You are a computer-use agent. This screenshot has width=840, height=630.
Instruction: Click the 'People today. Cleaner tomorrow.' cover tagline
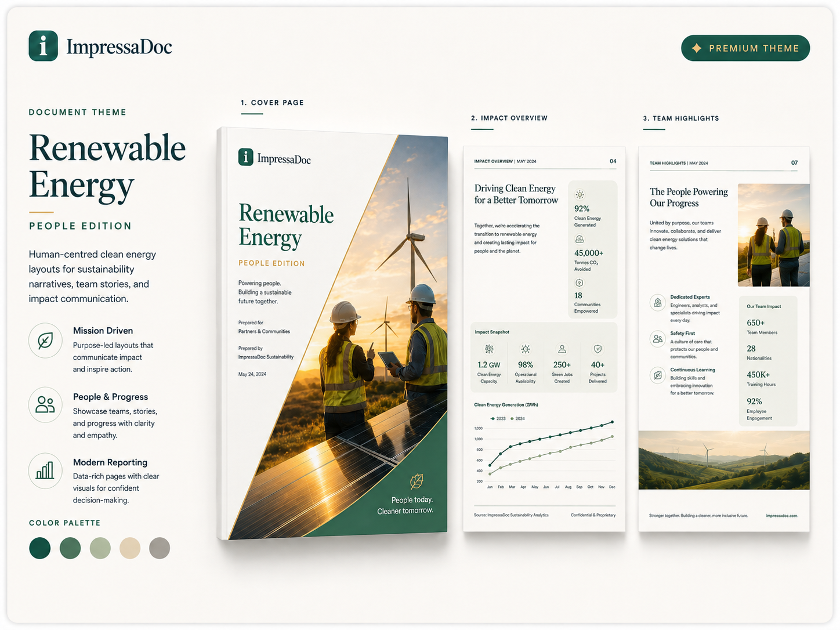405,505
